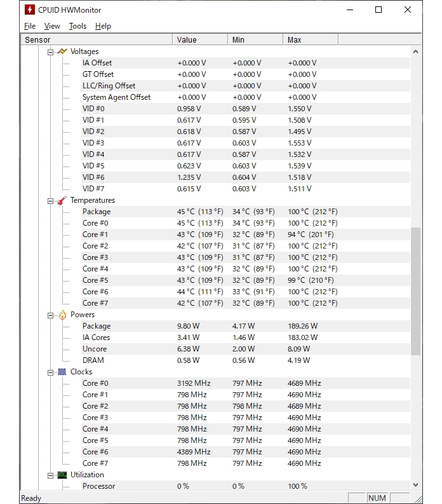Collapse the Powers tree section
442x504 pixels.
(50, 315)
